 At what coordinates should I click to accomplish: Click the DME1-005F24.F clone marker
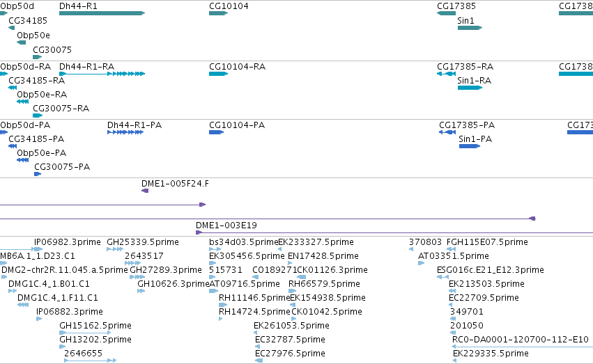(145, 191)
